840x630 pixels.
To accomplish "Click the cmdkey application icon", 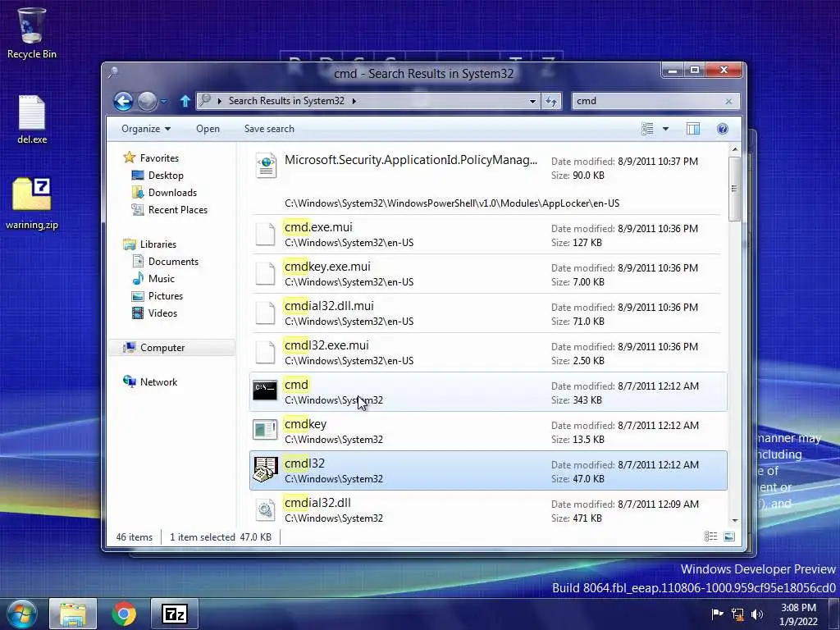I will pyautogui.click(x=265, y=430).
